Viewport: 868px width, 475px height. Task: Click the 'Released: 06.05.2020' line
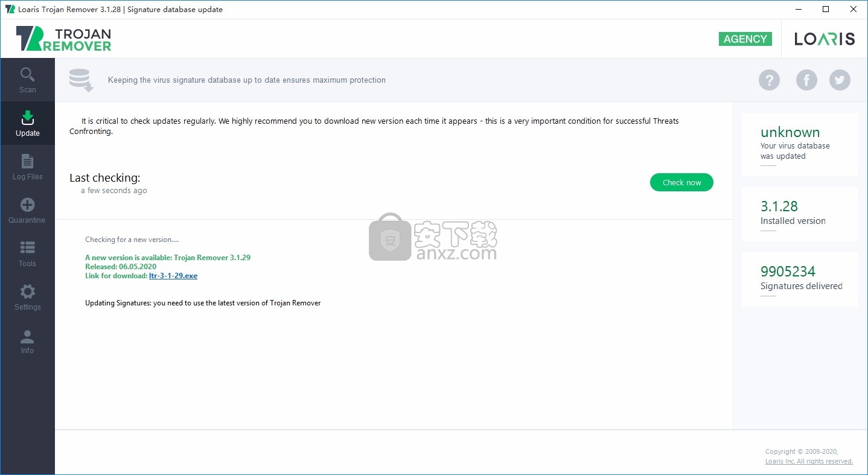[x=121, y=266]
